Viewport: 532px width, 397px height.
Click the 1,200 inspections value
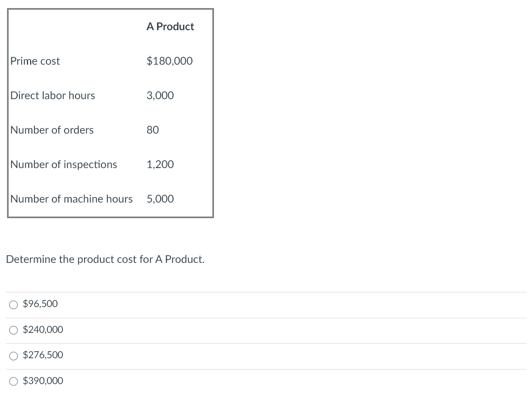point(160,164)
